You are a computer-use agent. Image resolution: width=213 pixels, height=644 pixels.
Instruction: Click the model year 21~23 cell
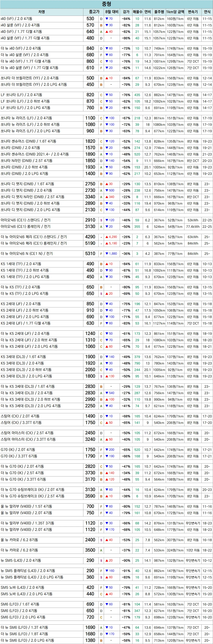point(207,154)
